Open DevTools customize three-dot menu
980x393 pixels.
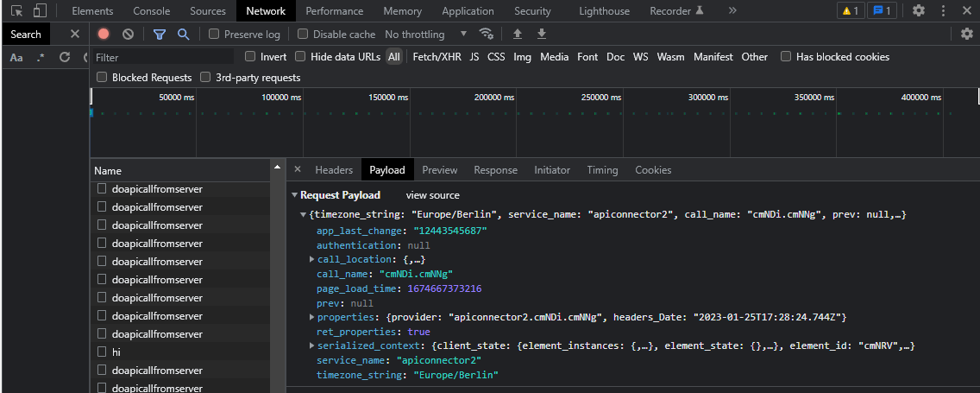pos(943,10)
